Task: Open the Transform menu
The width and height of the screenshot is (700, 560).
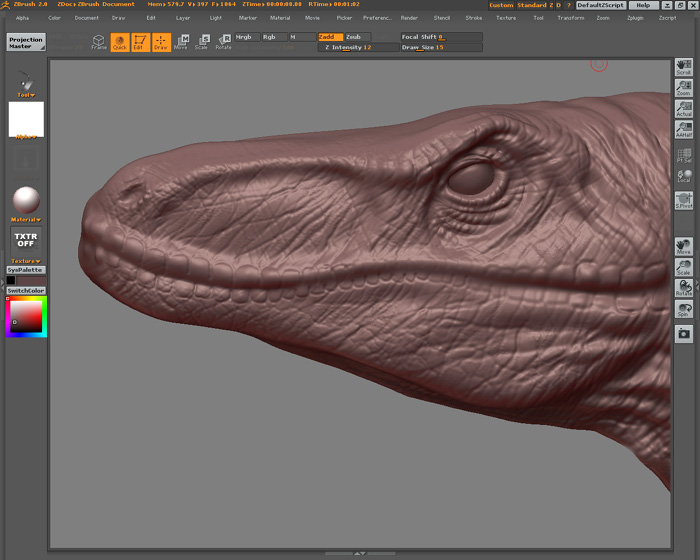Action: tap(571, 18)
